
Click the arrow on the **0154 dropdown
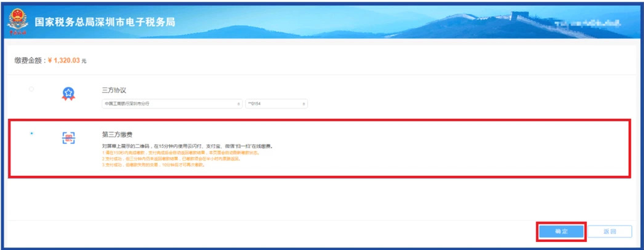coord(303,104)
